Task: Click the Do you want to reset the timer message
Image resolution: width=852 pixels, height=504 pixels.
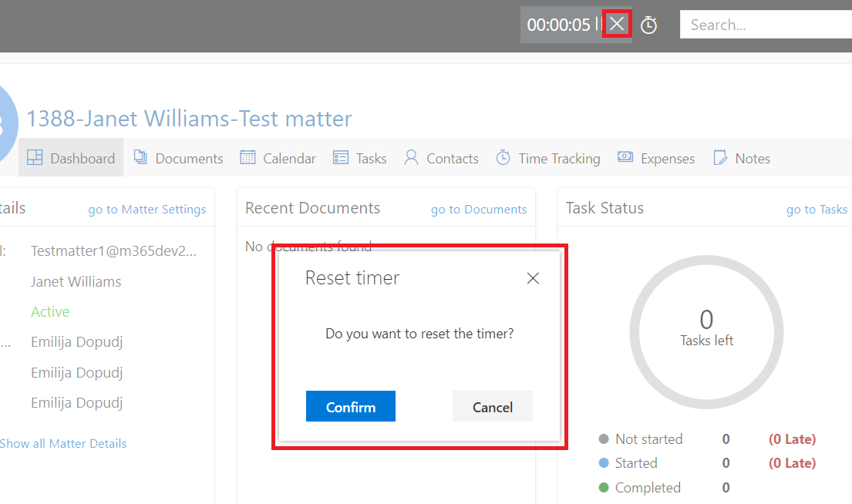Action: (x=419, y=334)
